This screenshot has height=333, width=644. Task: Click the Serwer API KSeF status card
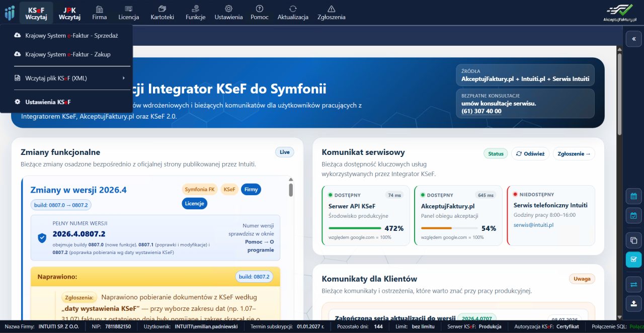click(366, 215)
